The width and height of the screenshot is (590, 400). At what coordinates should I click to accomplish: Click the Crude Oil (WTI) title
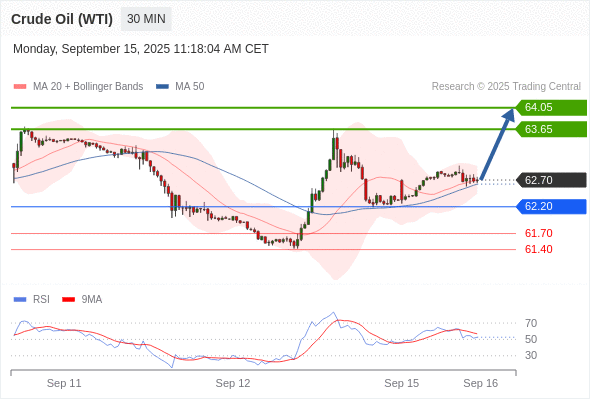pyautogui.click(x=62, y=19)
